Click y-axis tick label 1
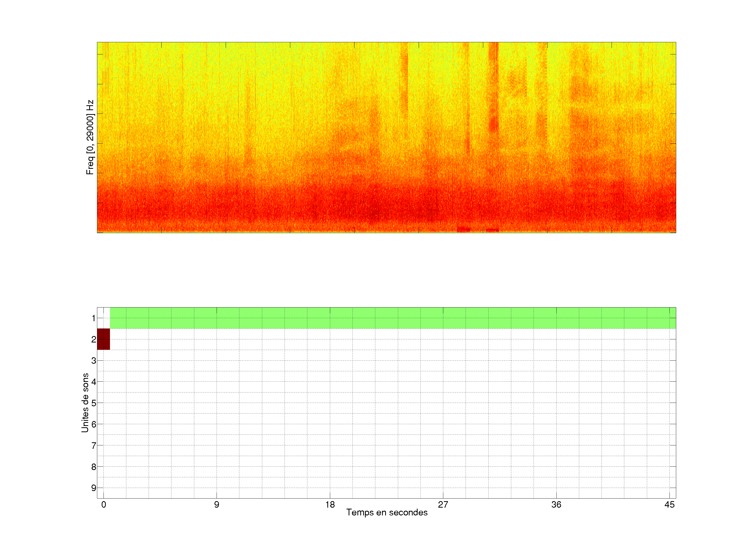Screen dimensions: 747x560 coord(94,318)
